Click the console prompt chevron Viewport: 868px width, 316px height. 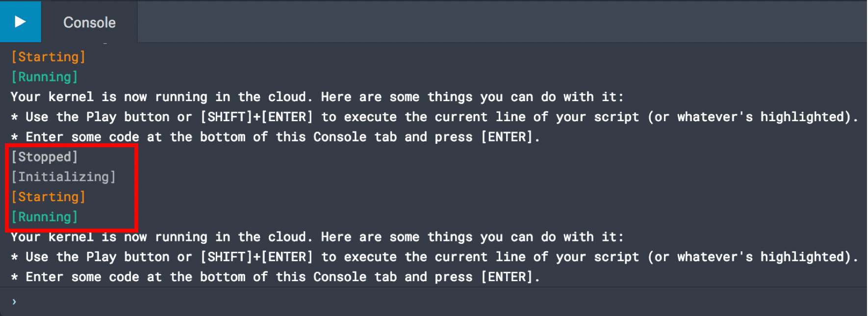point(14,301)
